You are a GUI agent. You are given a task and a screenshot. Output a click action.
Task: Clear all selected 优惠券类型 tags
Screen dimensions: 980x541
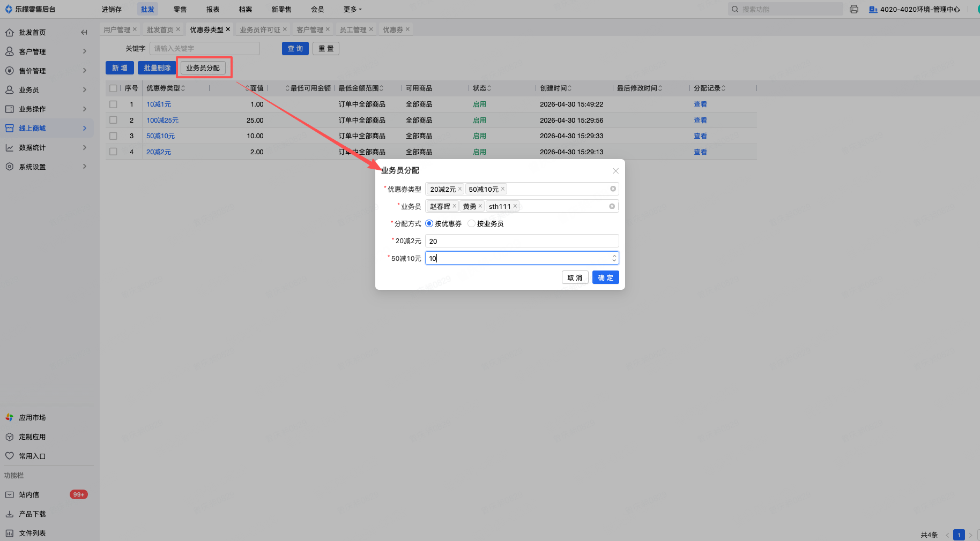[x=613, y=189]
